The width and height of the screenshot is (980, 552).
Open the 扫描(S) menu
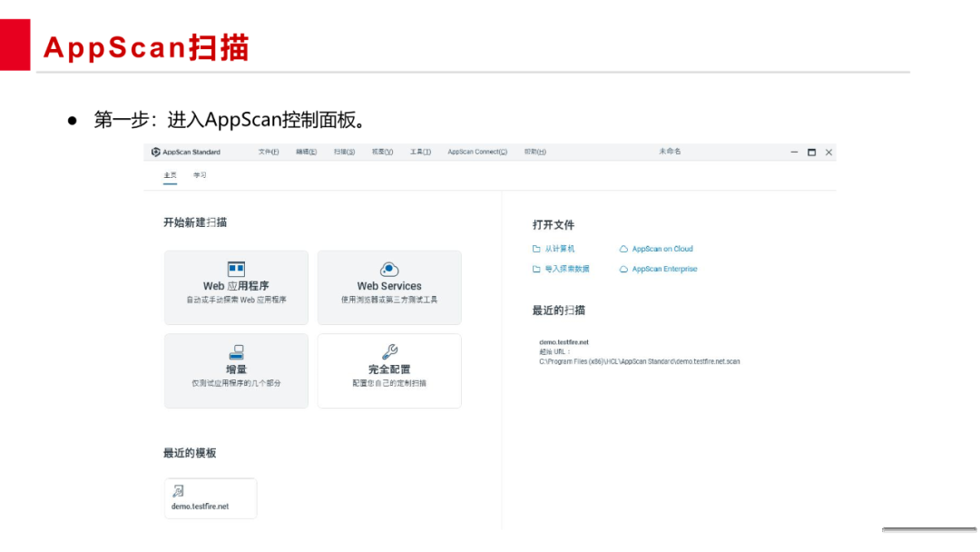[345, 152]
